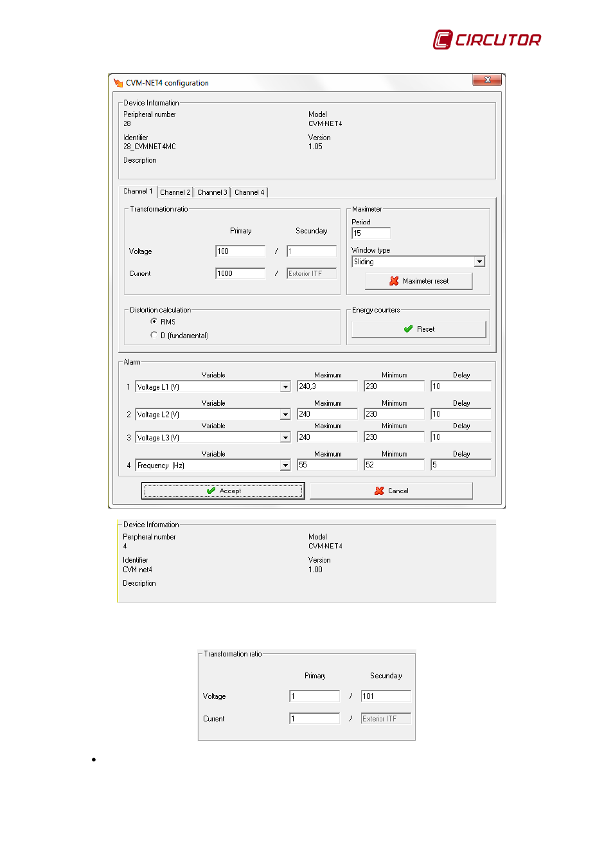This screenshot has width=613, height=868.
Task: Click the Current primary field with 1000
Action: [x=240, y=273]
